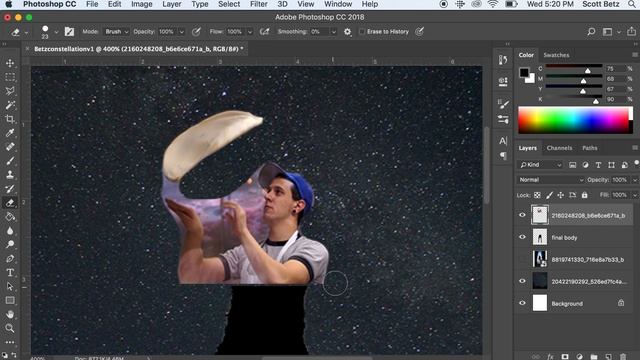Open the Filter menu
This screenshot has width=640, height=360.
(x=258, y=4)
